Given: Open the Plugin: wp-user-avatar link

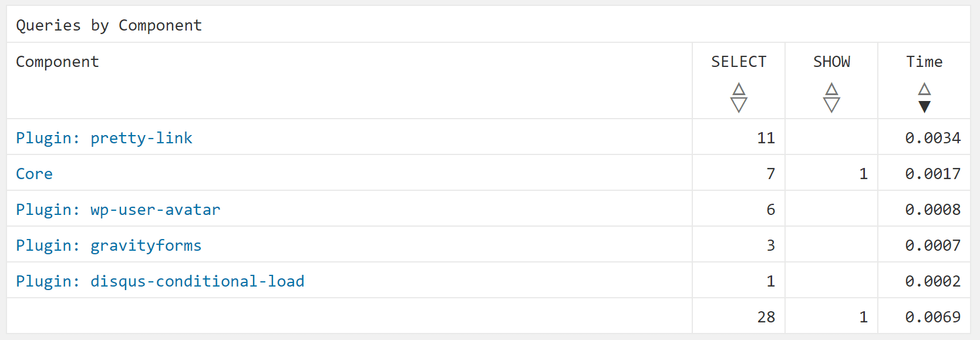Looking at the screenshot, I should pyautogui.click(x=118, y=210).
